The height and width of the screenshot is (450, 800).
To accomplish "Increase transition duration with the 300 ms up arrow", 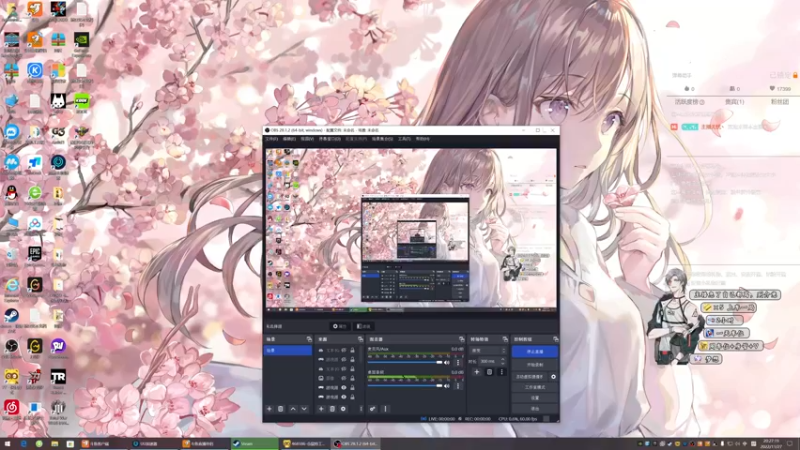I will (x=503, y=359).
